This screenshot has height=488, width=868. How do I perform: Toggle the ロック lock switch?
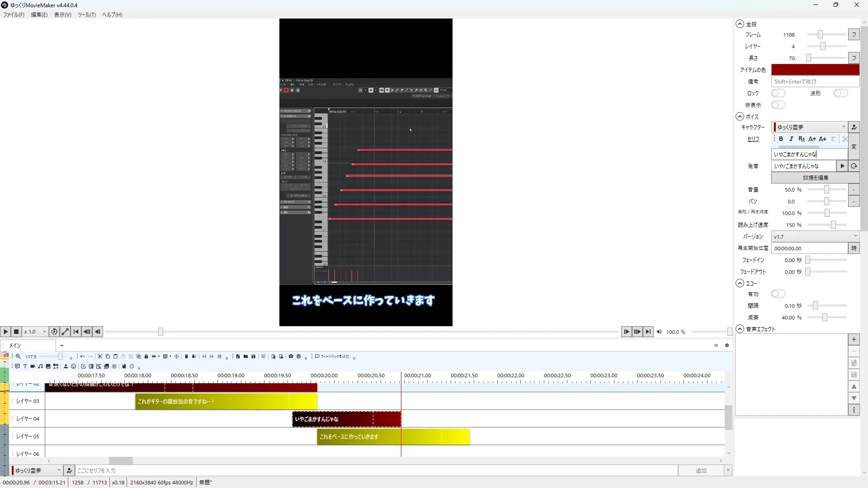tap(778, 93)
